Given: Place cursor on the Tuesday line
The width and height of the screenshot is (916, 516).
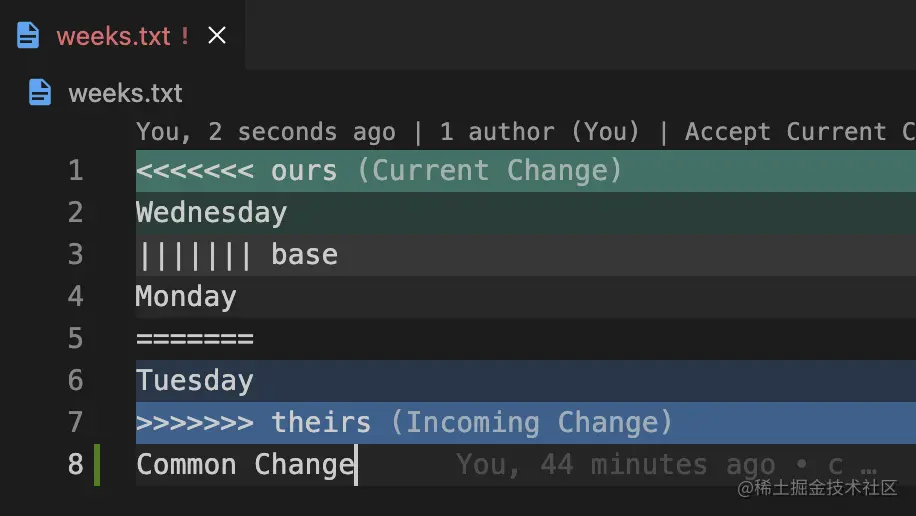Looking at the screenshot, I should [195, 381].
